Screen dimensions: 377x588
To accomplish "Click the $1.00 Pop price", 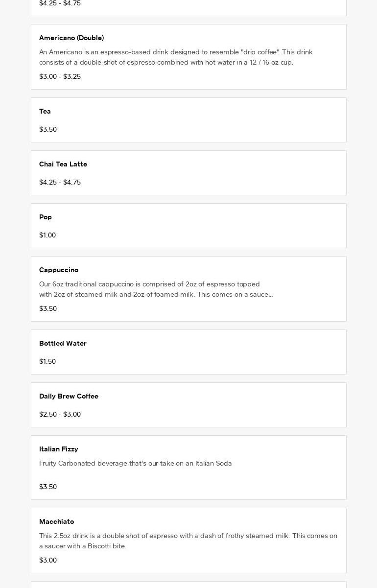I will tap(47, 235).
